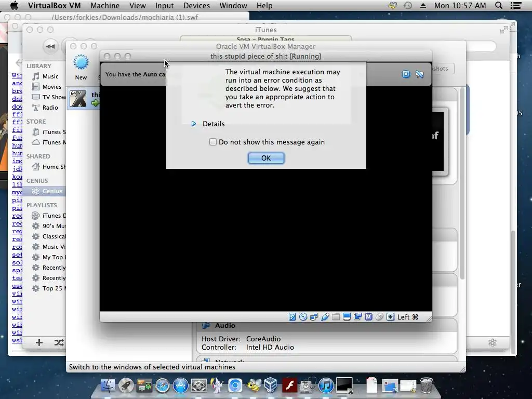Open the Apple menu
532x399 pixels.
point(14,5)
